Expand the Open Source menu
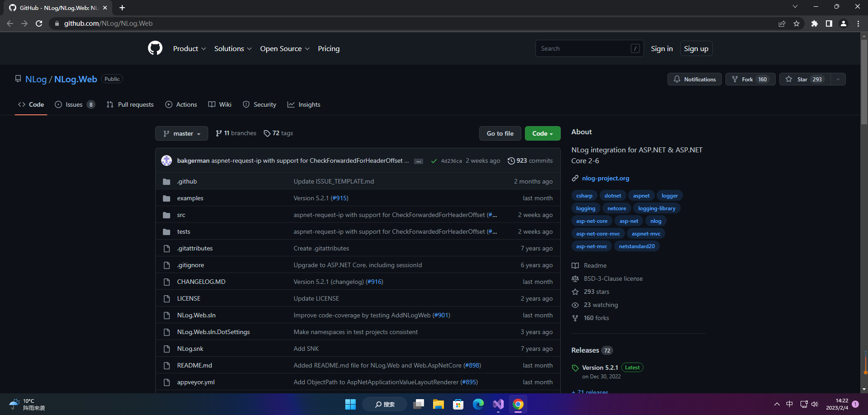 pyautogui.click(x=285, y=48)
